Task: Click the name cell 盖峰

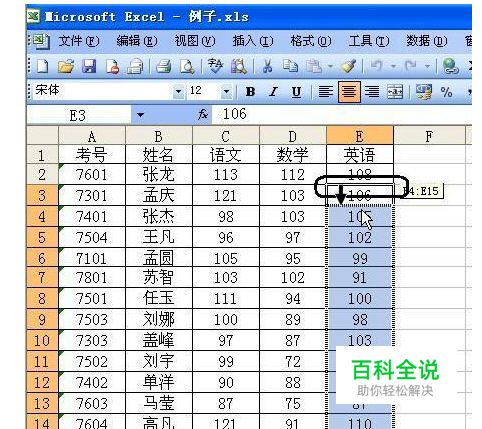Action: (159, 340)
